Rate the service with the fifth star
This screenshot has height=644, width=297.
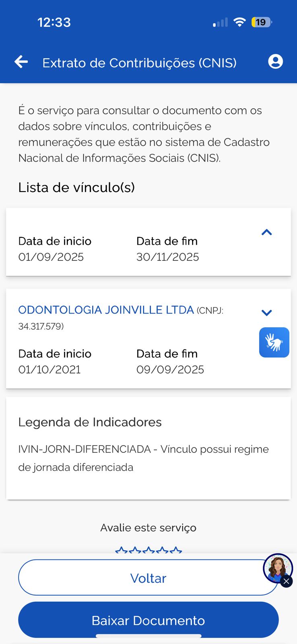pyautogui.click(x=176, y=550)
